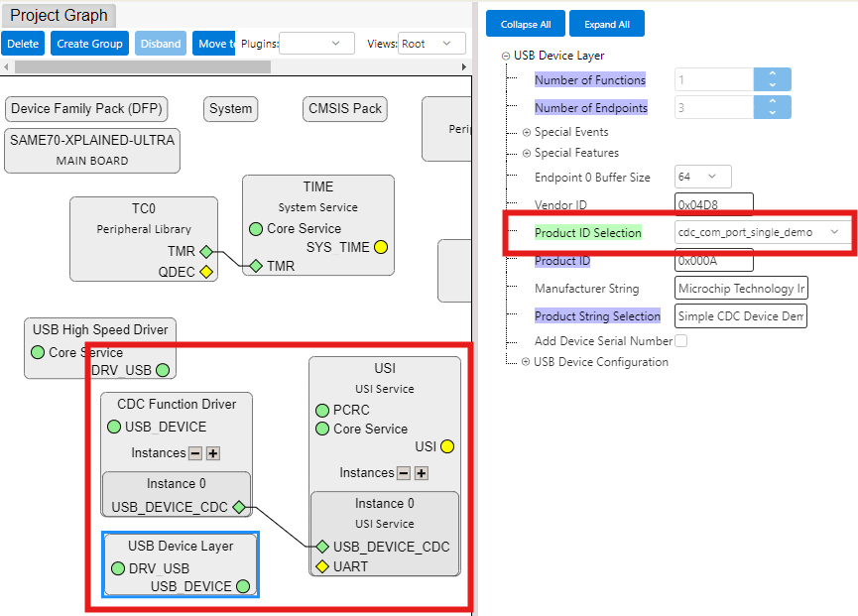Click the minus icon in CDC Function Driver Instances
The height and width of the screenshot is (616, 858).
point(195,453)
